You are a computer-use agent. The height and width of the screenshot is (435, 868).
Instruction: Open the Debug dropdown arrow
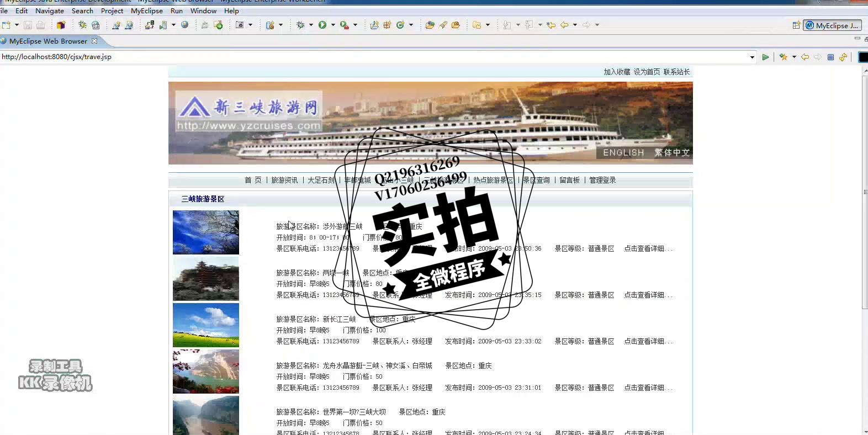(311, 25)
